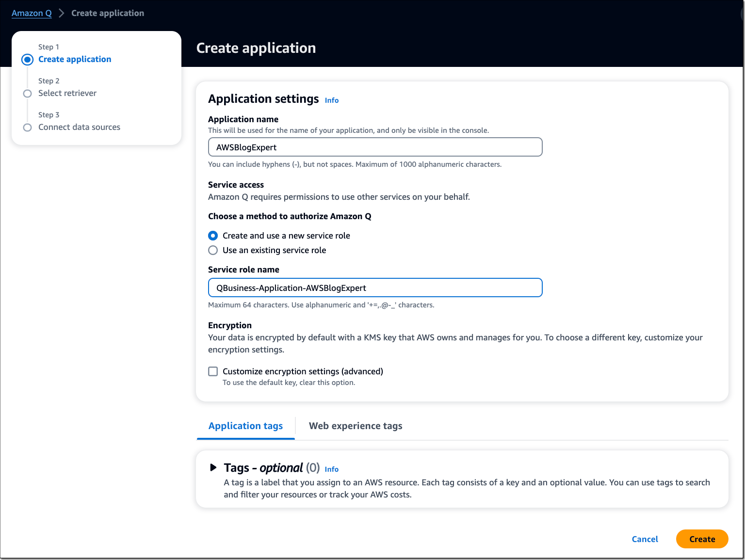
Task: Switch to the Web experience tags tab
Action: [x=355, y=426]
